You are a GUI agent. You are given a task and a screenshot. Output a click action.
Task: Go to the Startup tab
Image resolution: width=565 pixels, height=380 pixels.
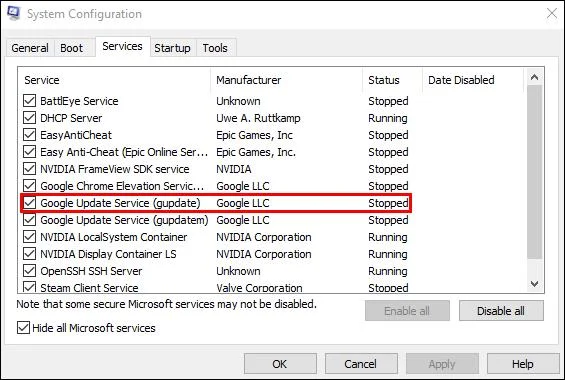click(x=172, y=48)
